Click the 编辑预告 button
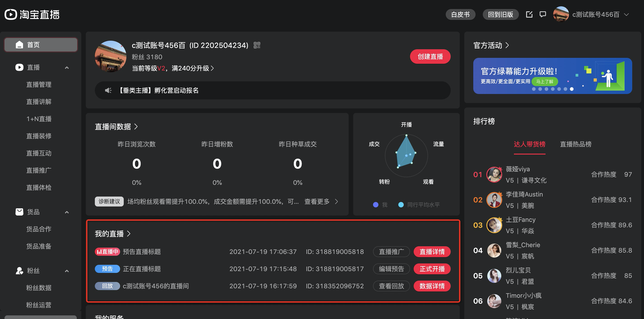The width and height of the screenshot is (644, 319). (x=391, y=269)
